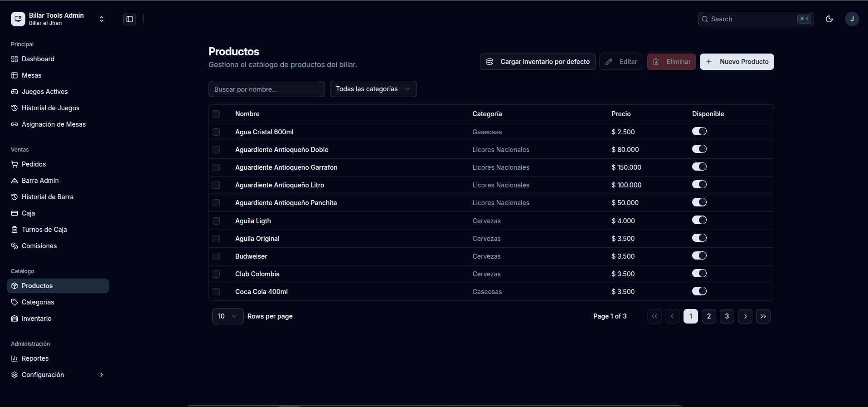Image resolution: width=868 pixels, height=407 pixels.
Task: Toggle availability of Coca Cola 400ml
Action: (699, 291)
